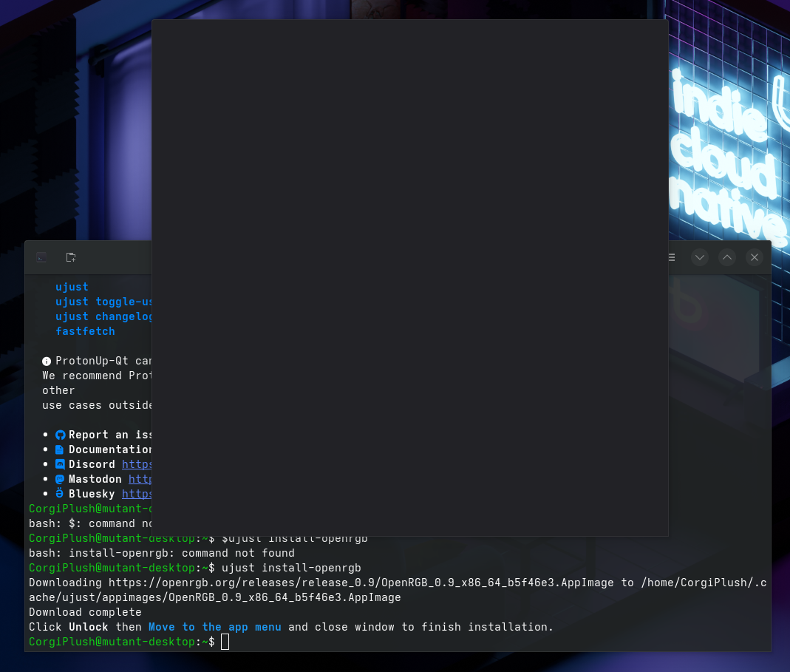The image size is (790, 672).
Task: Maximize the terminal window
Action: (727, 257)
